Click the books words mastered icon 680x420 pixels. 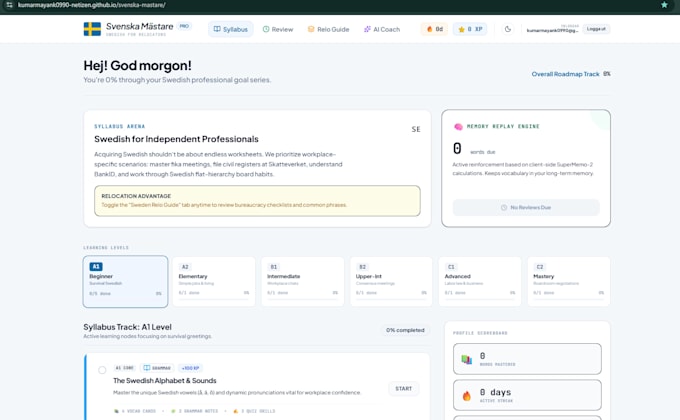pos(467,359)
